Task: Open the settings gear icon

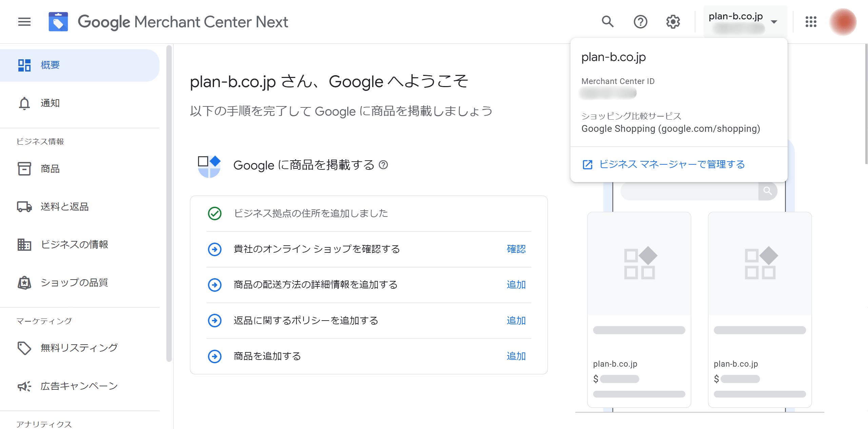Action: click(x=673, y=22)
